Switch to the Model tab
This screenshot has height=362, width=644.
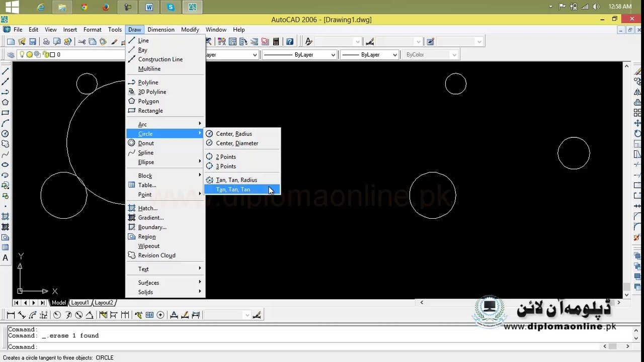click(x=59, y=303)
